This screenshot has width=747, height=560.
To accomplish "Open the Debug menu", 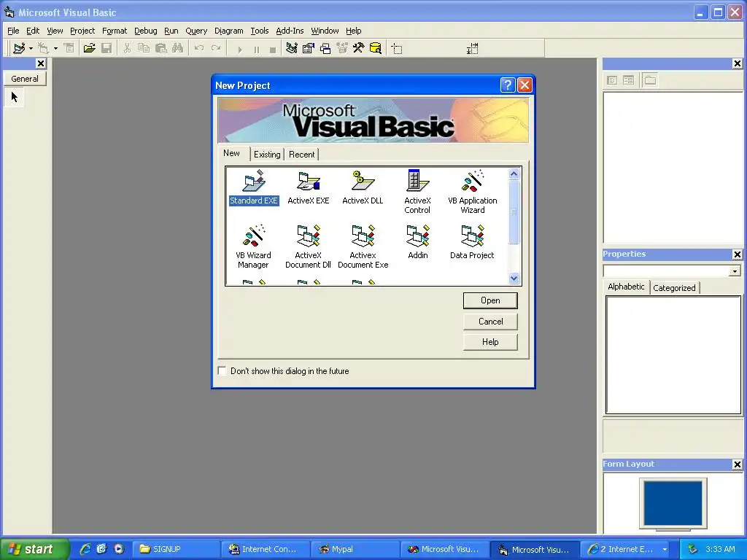I will click(x=145, y=31).
